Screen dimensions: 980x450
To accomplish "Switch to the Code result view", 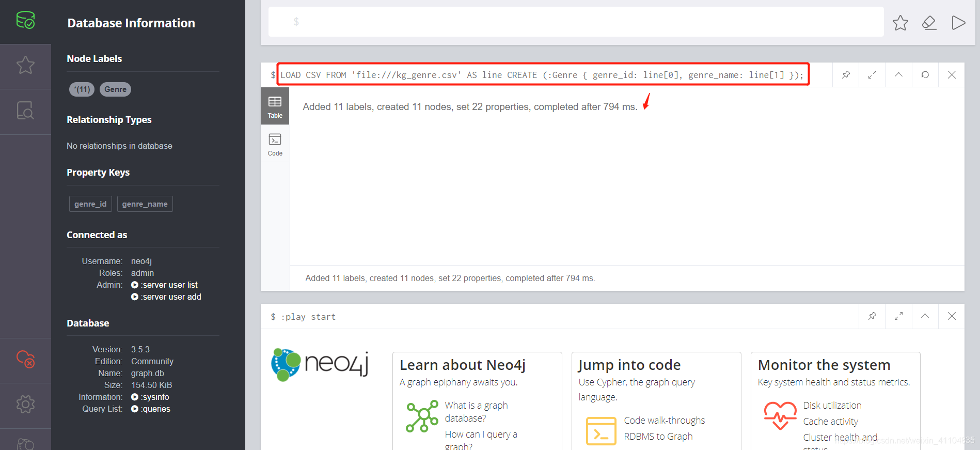I will pyautogui.click(x=275, y=144).
